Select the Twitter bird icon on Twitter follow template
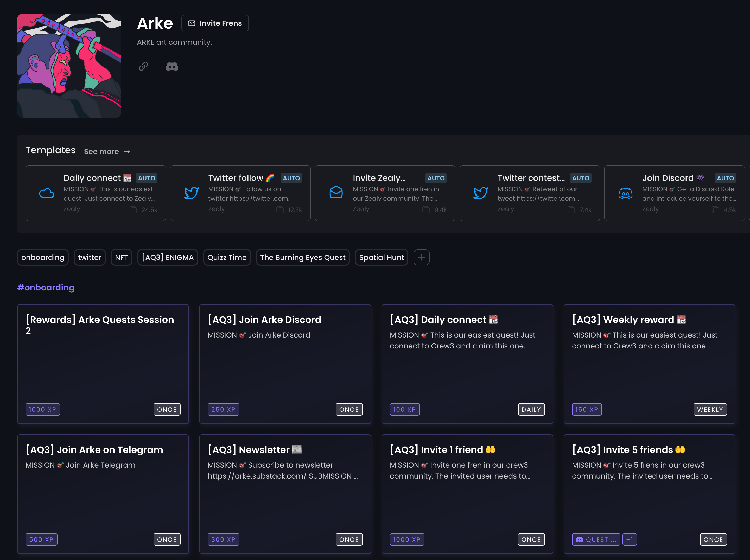 (191, 193)
